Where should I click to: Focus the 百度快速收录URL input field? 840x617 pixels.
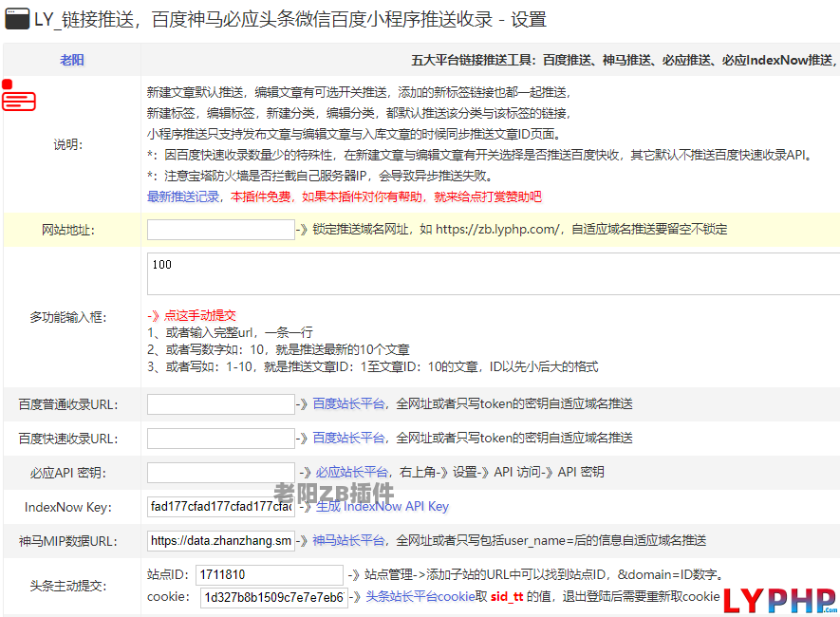coord(221,439)
